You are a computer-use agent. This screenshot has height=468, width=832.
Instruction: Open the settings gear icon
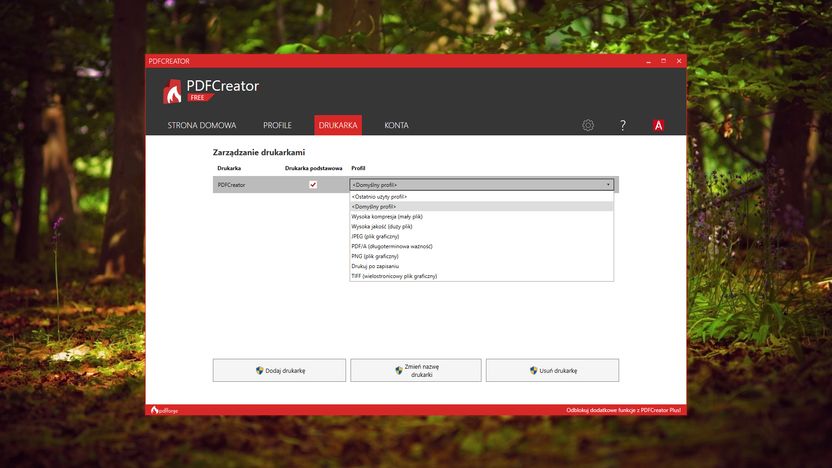point(587,125)
